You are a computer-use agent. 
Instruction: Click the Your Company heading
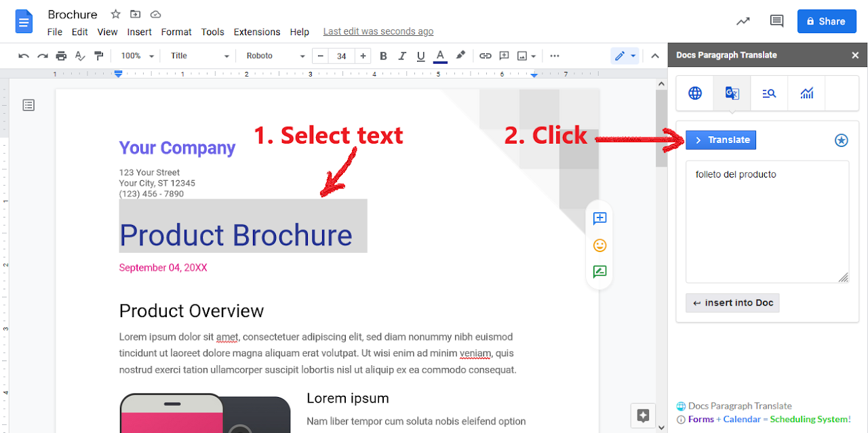(177, 148)
